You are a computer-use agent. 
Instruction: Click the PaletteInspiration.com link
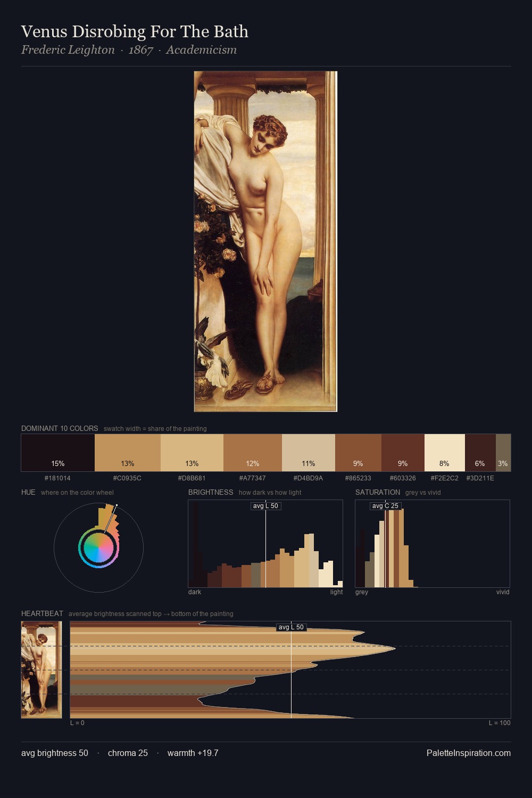pyautogui.click(x=469, y=753)
